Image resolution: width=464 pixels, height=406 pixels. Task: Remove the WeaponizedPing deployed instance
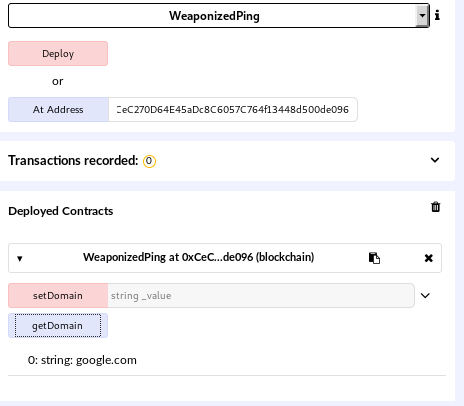[x=429, y=258]
